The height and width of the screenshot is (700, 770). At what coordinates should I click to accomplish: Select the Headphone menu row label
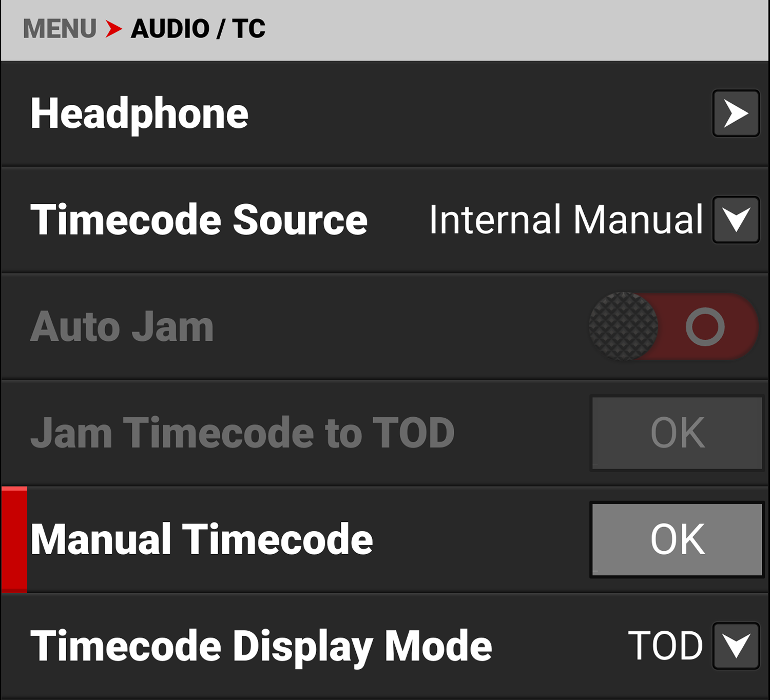[139, 113]
